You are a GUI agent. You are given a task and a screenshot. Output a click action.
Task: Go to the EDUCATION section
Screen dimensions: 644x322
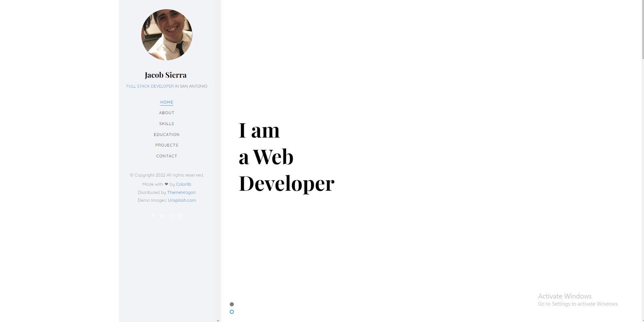[166, 134]
